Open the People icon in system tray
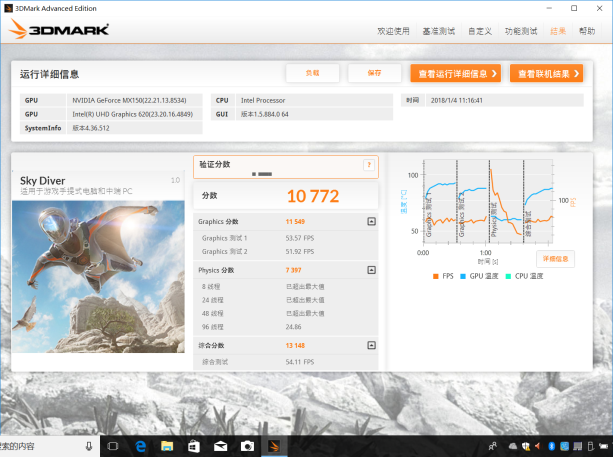This screenshot has width=613, height=457. [x=493, y=446]
